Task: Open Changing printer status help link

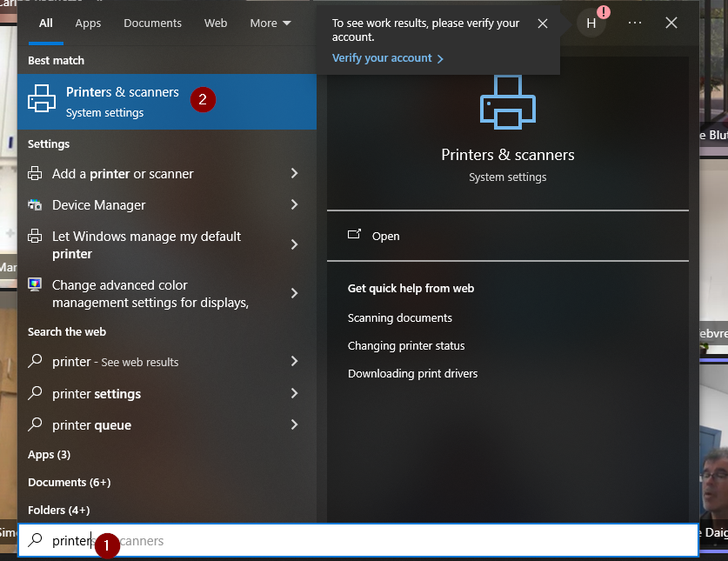Action: coord(406,346)
